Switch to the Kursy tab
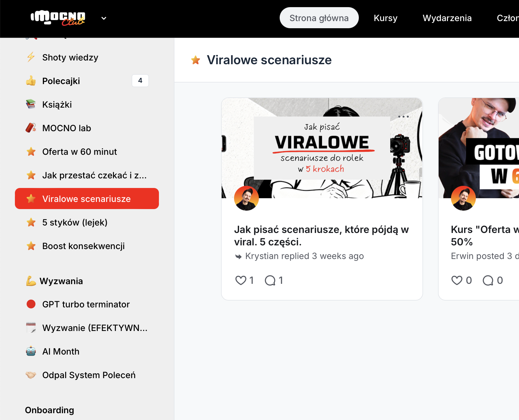The image size is (519, 420). tap(386, 18)
